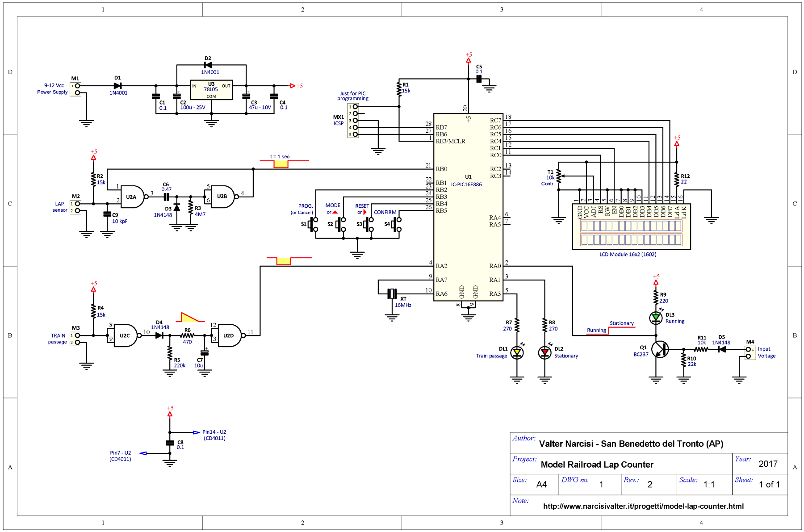Click the BC237 transistor Q1 symbol

659,349
